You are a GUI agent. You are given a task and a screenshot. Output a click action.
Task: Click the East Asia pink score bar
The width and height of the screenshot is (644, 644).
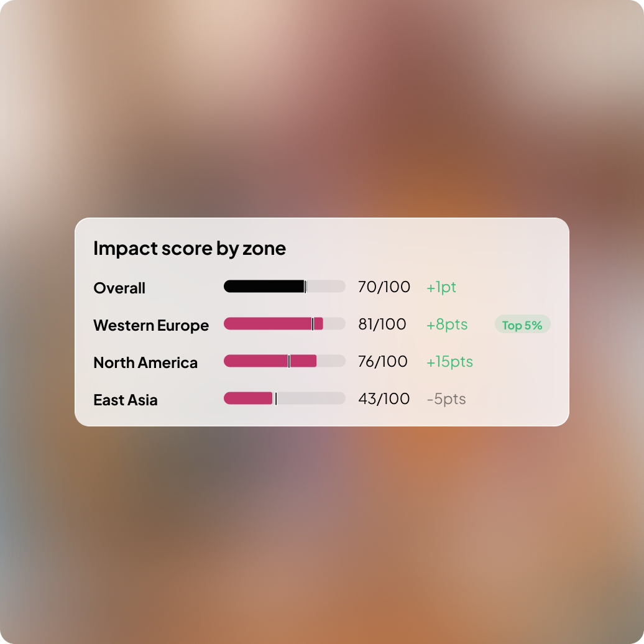247,398
